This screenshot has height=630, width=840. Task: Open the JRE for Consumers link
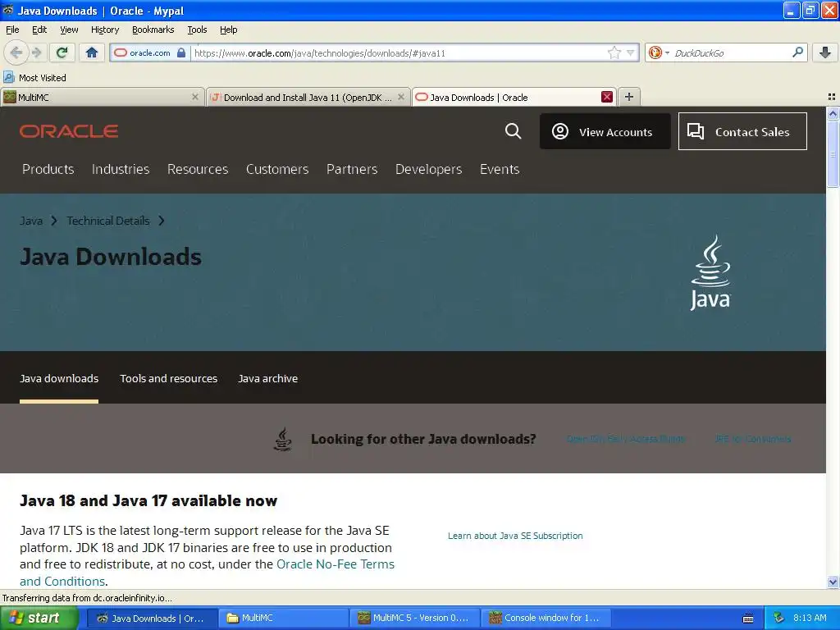coord(753,439)
